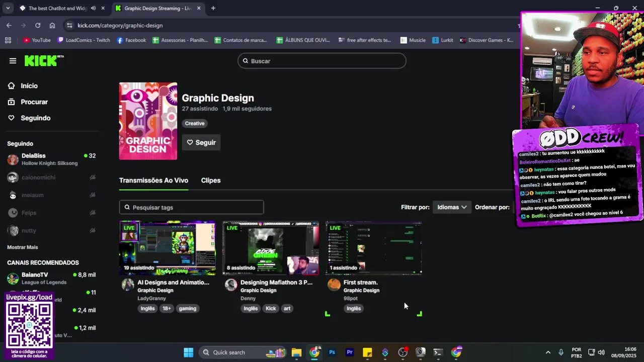Open meiaum channel in sidebar
The height and width of the screenshot is (362, 644).
point(51,195)
